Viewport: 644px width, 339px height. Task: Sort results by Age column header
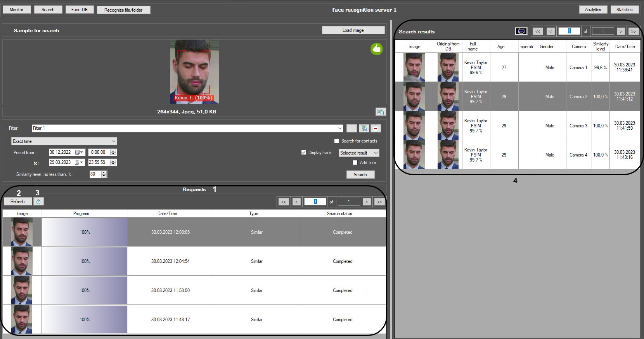(501, 47)
